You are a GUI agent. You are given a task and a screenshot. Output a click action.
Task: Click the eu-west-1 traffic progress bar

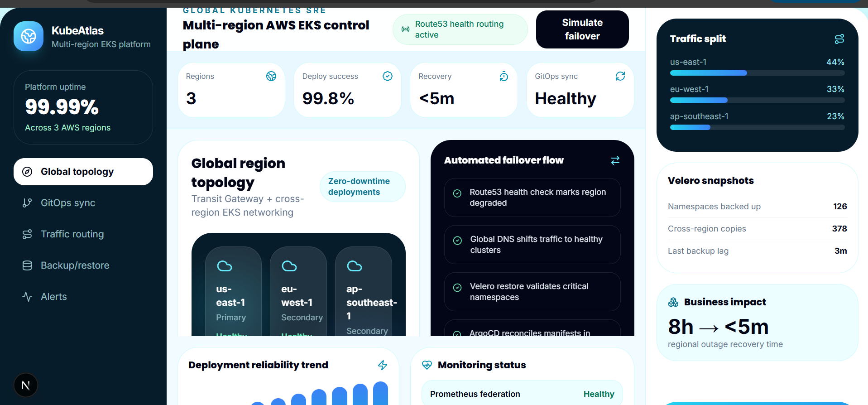pyautogui.click(x=758, y=100)
